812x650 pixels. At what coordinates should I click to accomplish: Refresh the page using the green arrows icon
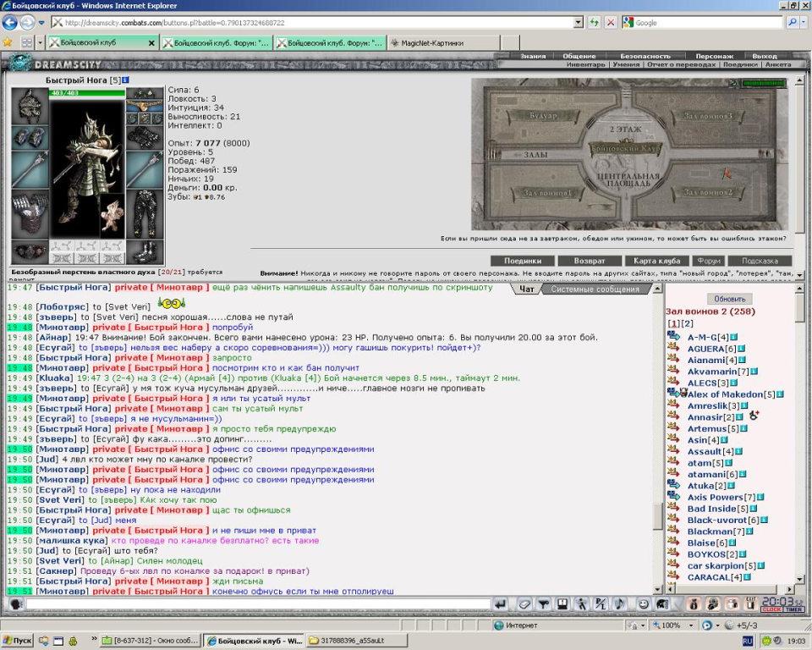tap(594, 22)
